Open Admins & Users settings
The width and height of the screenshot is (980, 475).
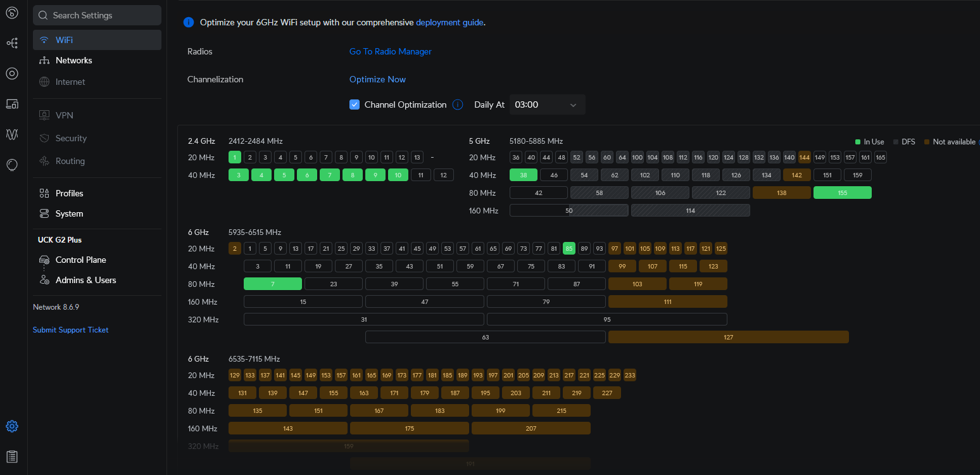pos(97,280)
